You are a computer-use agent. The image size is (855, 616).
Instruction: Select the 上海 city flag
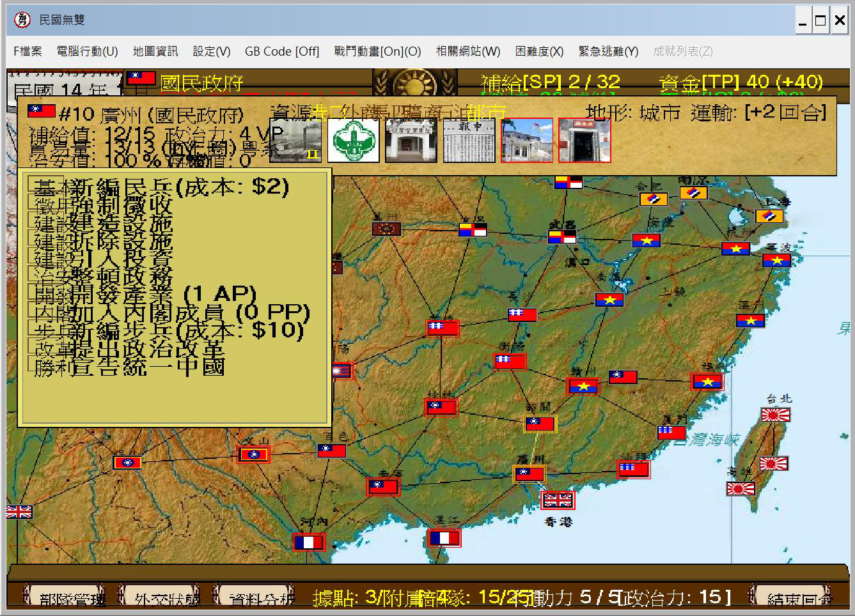pyautogui.click(x=769, y=217)
